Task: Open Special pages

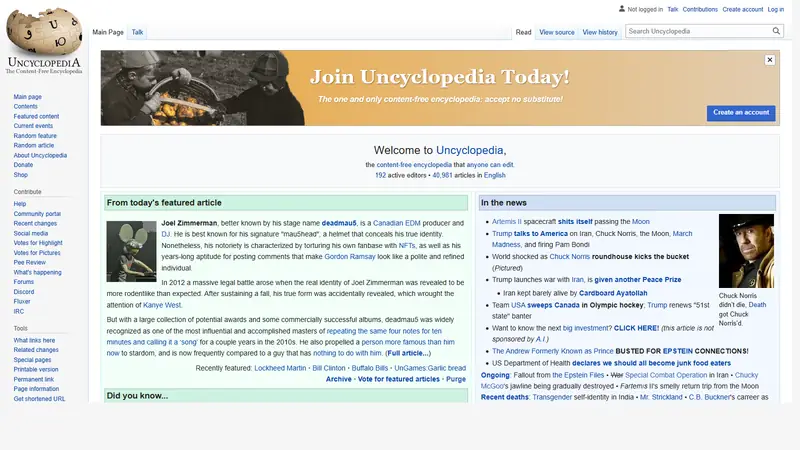Action: pyautogui.click(x=32, y=360)
